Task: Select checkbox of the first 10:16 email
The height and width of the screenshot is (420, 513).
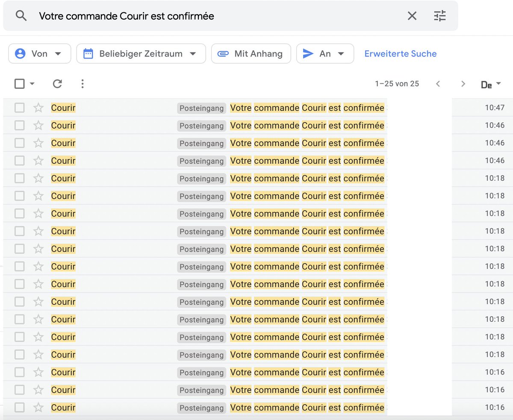Action: [x=20, y=372]
